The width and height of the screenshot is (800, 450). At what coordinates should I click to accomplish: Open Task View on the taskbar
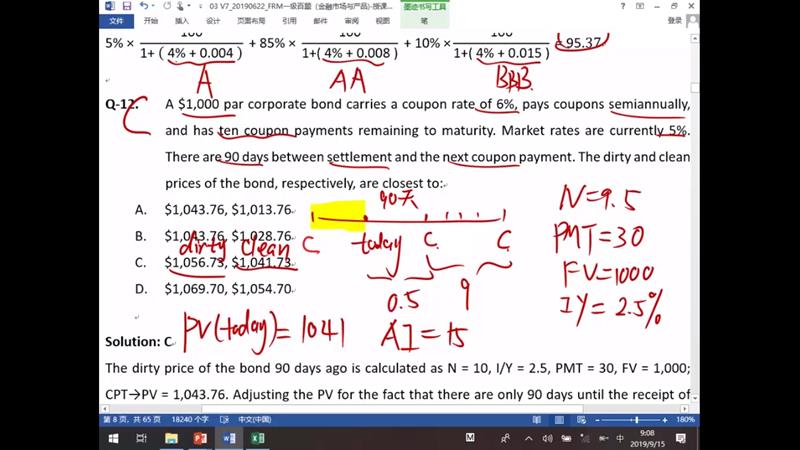[141, 438]
